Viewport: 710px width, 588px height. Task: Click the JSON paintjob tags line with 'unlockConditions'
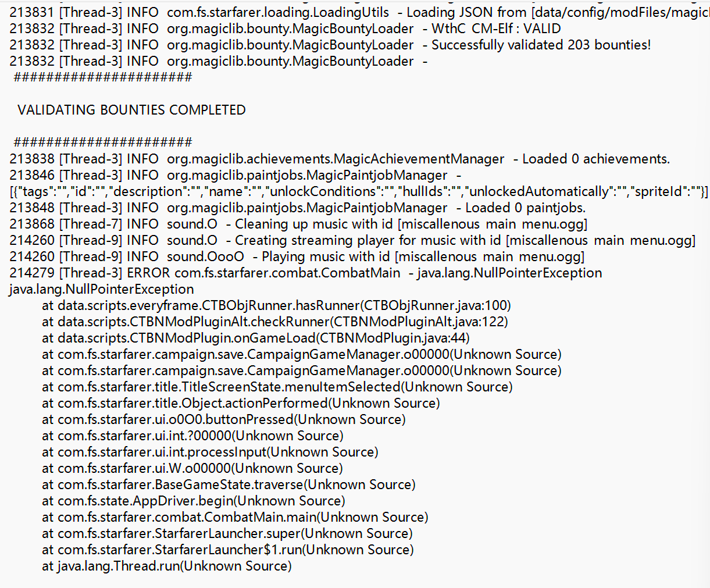[359, 191]
